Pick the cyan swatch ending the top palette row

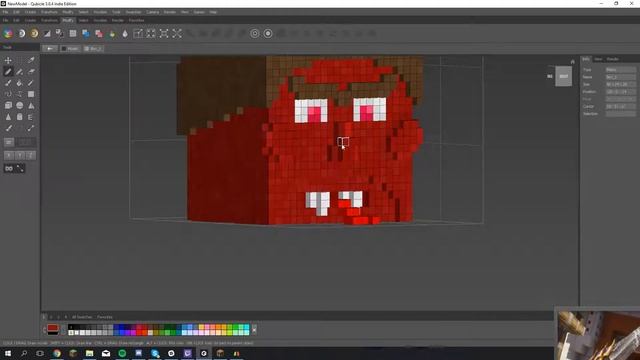pos(247,327)
